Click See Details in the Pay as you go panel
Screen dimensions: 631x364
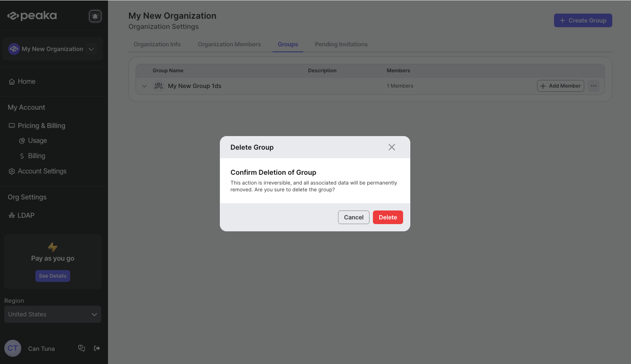52,276
